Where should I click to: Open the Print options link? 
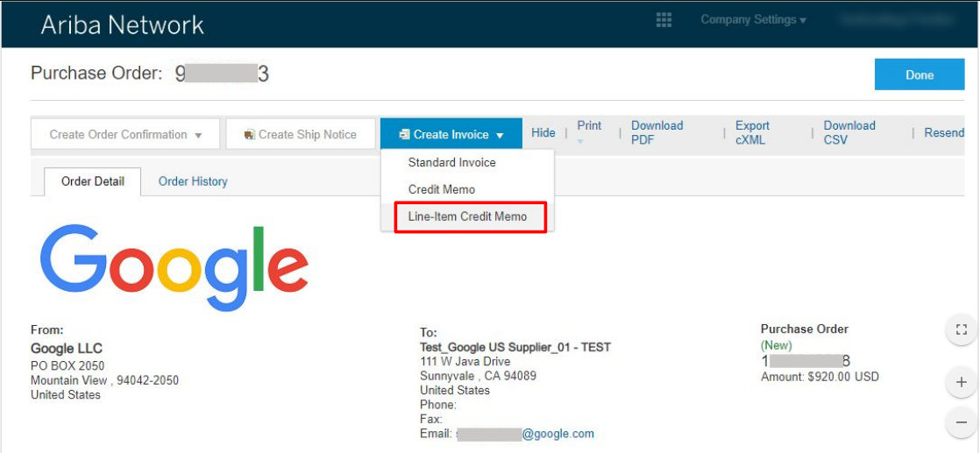[589, 125]
